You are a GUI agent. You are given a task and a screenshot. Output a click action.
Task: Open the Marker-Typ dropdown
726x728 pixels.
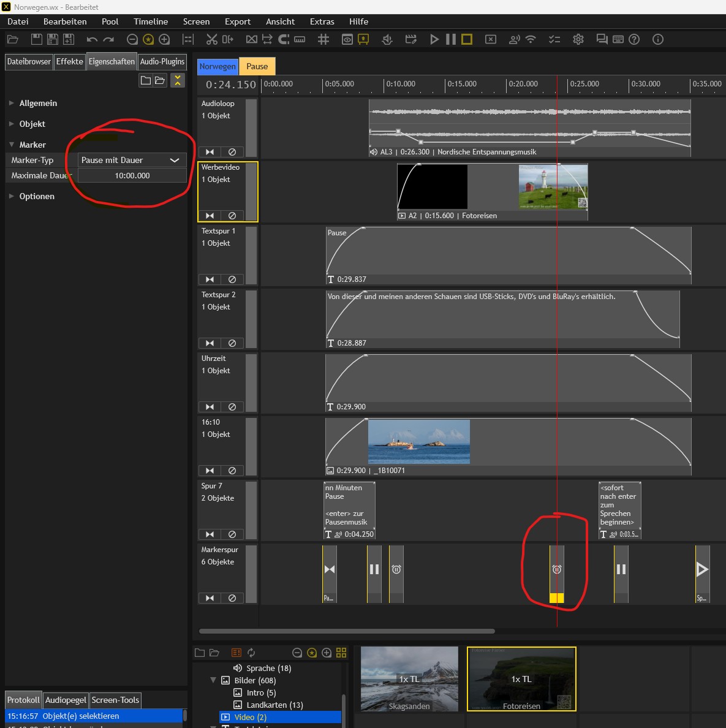132,160
